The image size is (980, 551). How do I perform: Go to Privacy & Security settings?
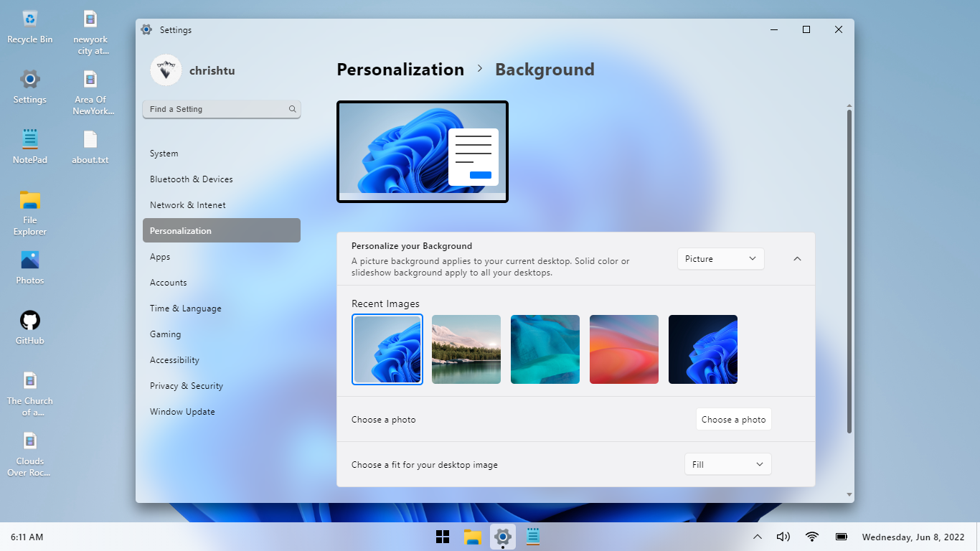pyautogui.click(x=187, y=386)
